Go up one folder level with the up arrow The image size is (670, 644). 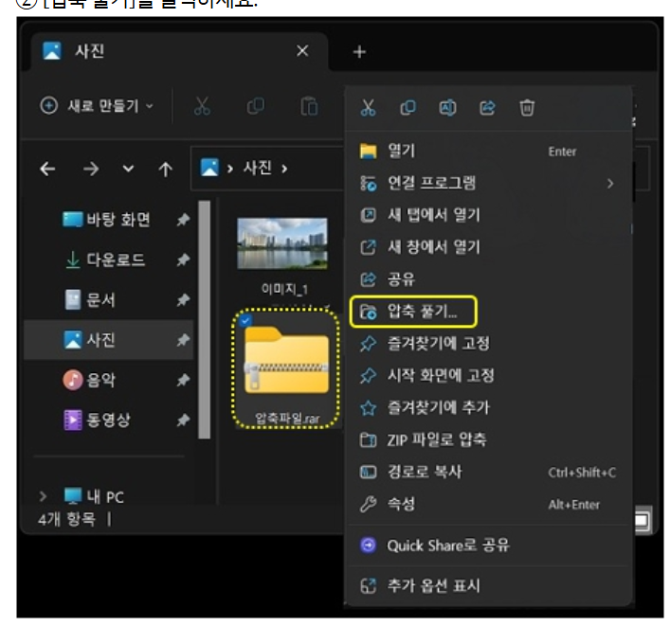pyautogui.click(x=165, y=170)
